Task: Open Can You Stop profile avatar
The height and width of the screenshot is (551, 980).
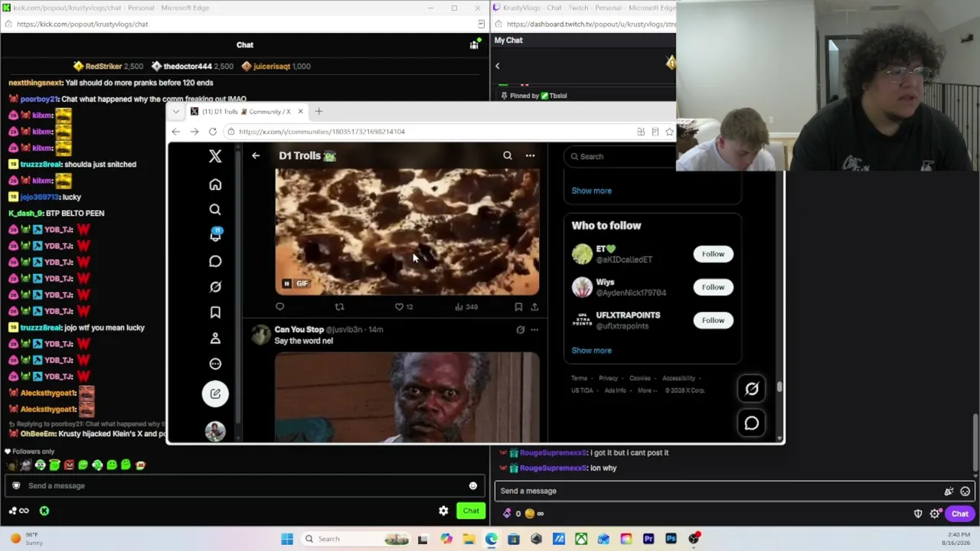Action: pyautogui.click(x=261, y=334)
